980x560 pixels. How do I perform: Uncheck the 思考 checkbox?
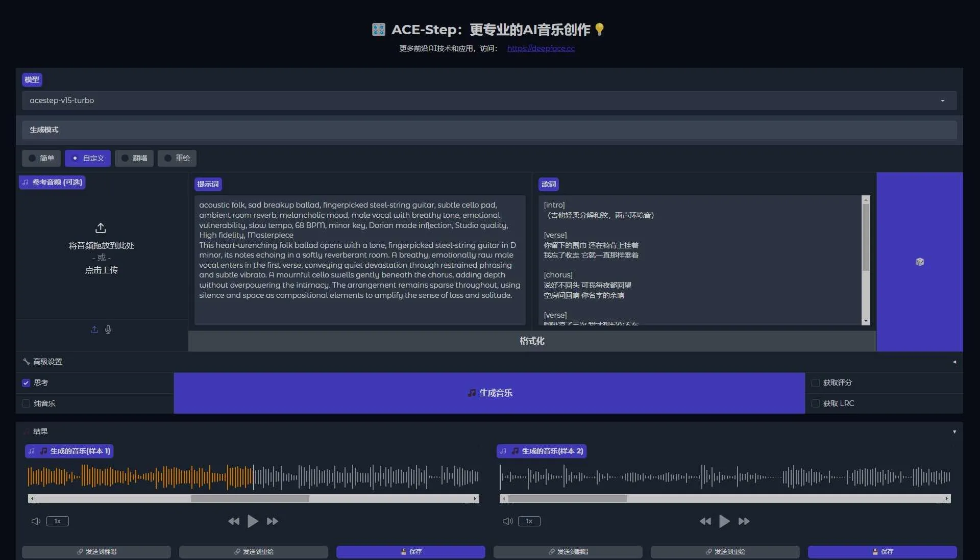[x=26, y=383]
